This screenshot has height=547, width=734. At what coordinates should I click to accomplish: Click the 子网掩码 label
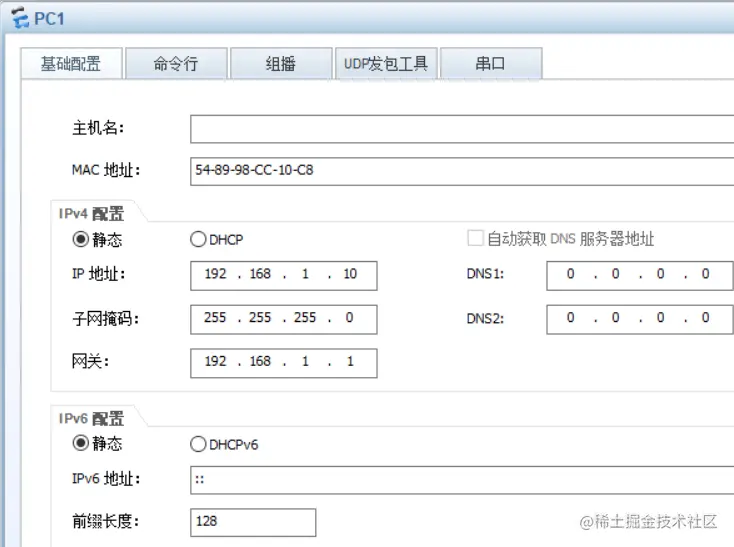pyautogui.click(x=105, y=319)
